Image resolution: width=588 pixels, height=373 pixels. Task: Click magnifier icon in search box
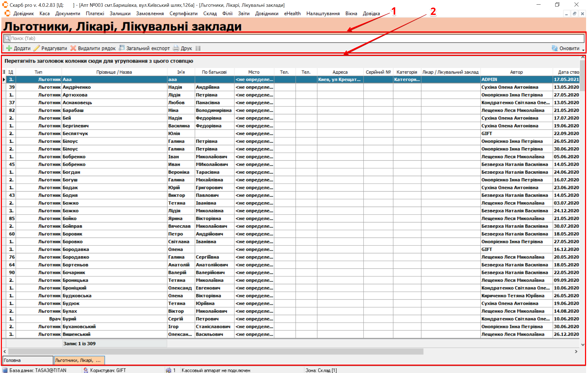[x=7, y=38]
